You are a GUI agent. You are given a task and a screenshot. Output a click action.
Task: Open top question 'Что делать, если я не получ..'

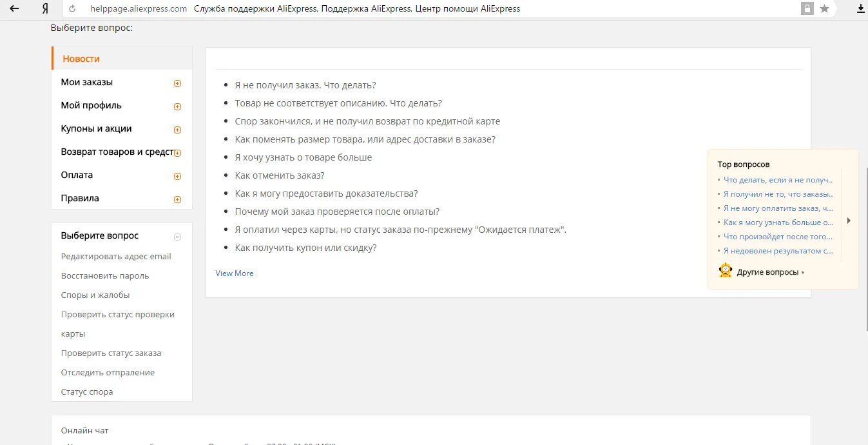778,180
